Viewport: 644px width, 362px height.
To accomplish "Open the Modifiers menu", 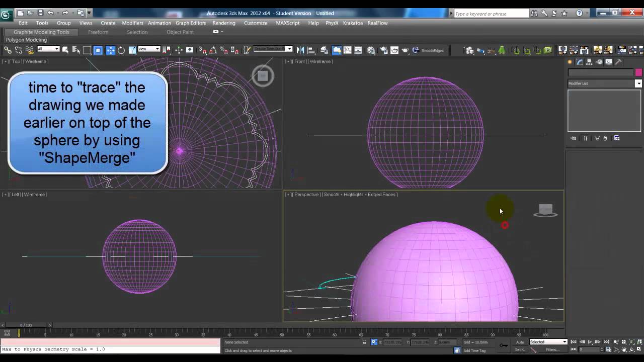I will click(x=132, y=23).
